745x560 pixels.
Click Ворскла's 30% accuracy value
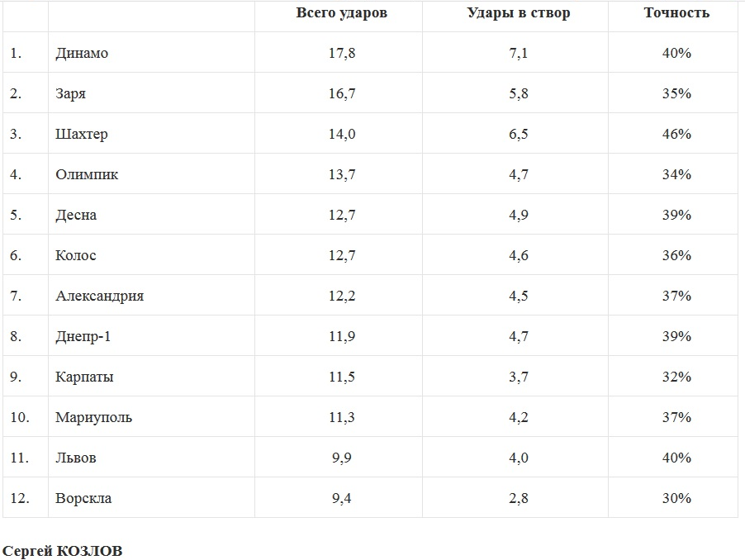pos(676,499)
